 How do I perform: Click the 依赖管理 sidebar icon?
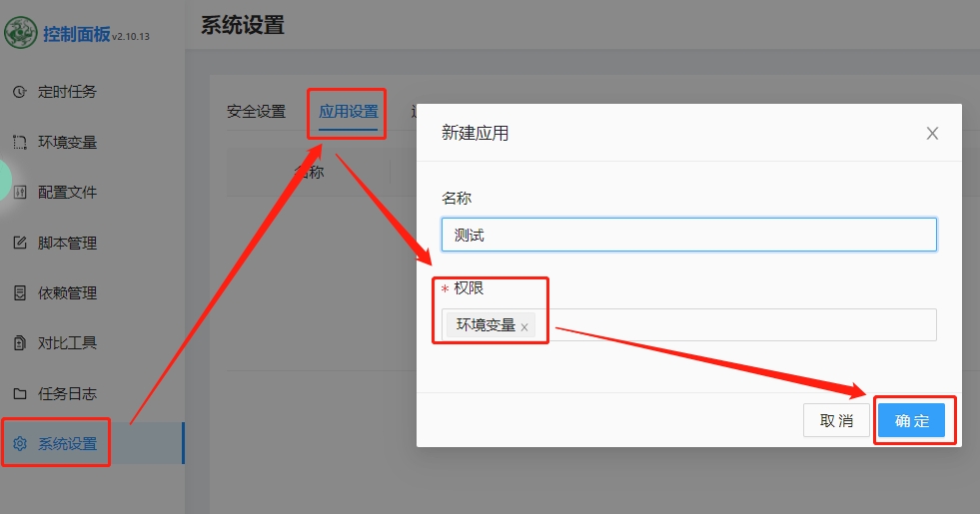coord(19,293)
